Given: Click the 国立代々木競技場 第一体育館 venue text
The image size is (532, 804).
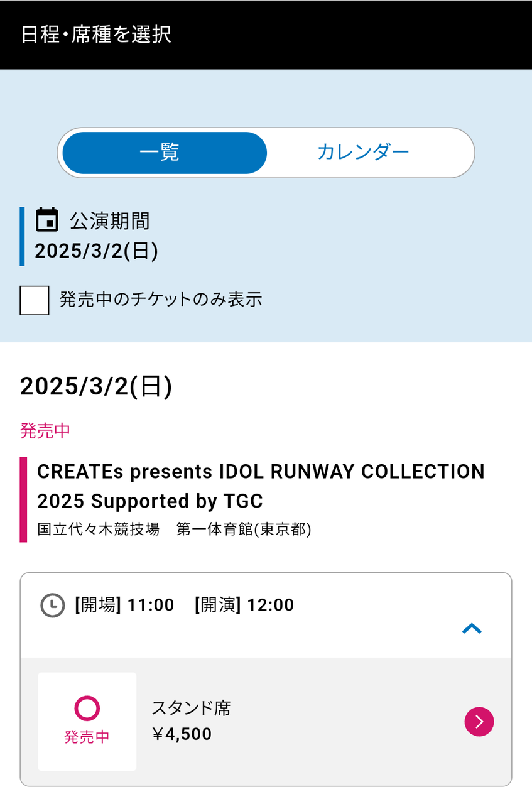Looking at the screenshot, I should point(174,530).
